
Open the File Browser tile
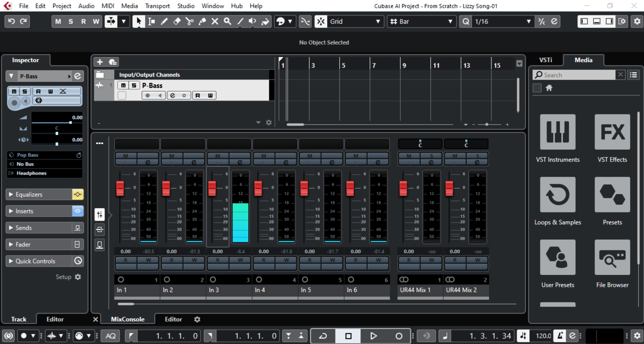[612, 257]
